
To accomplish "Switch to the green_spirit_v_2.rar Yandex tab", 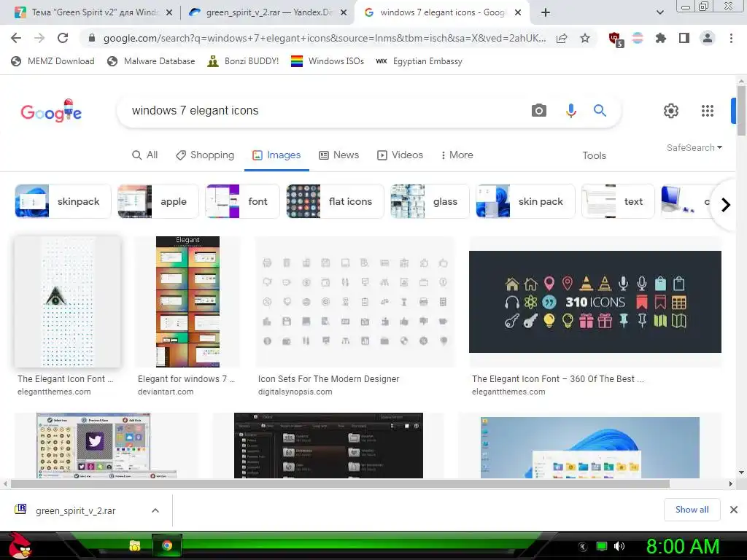I will (x=268, y=12).
